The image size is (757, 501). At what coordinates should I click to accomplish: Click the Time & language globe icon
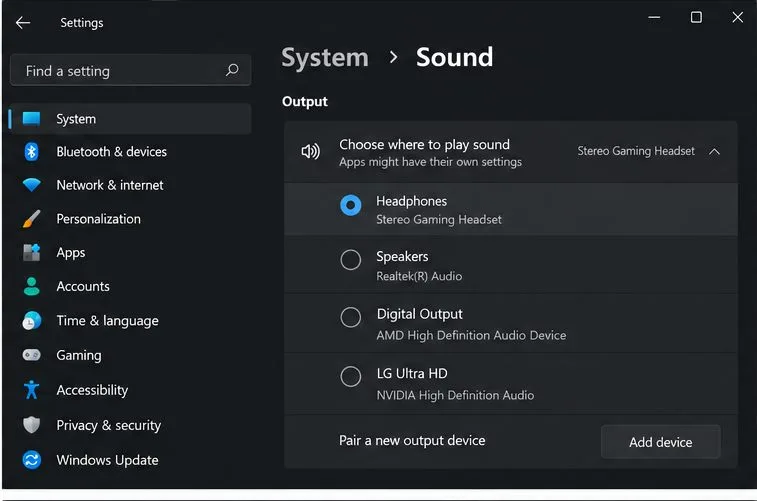click(31, 320)
